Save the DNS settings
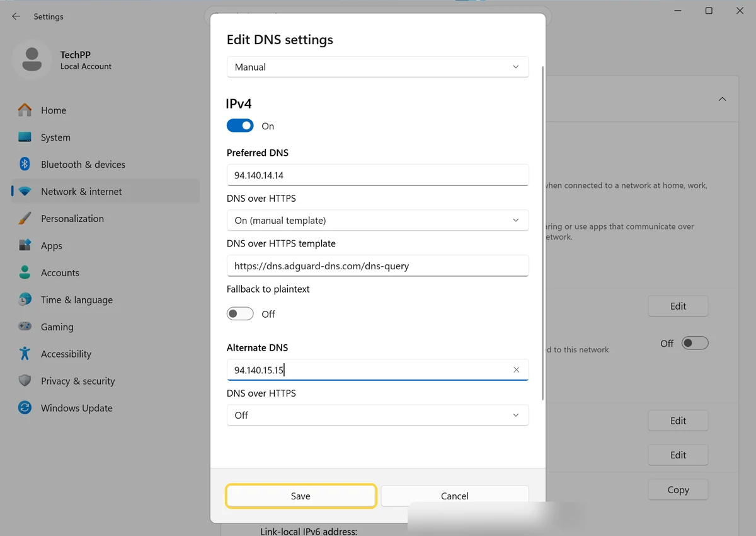The height and width of the screenshot is (536, 756). pos(301,496)
